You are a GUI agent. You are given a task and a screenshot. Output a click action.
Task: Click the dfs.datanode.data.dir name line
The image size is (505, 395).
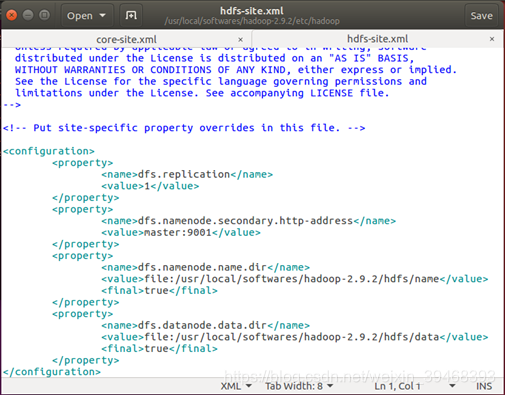tap(206, 325)
